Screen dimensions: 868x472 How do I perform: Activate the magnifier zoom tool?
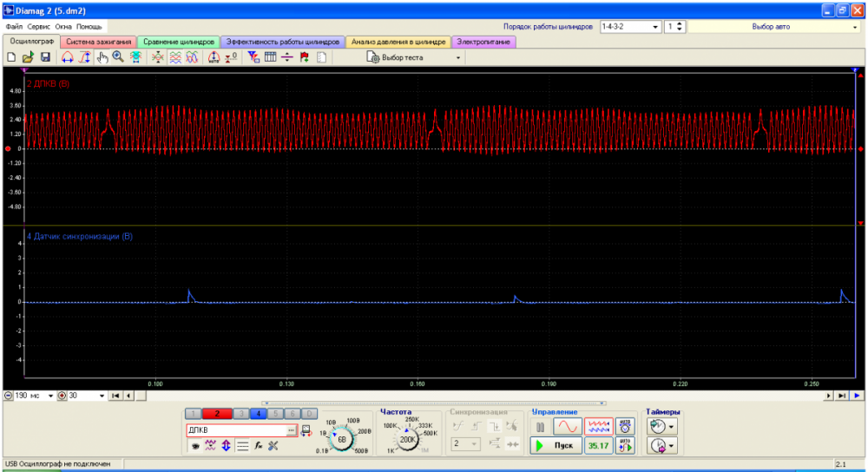pos(118,57)
